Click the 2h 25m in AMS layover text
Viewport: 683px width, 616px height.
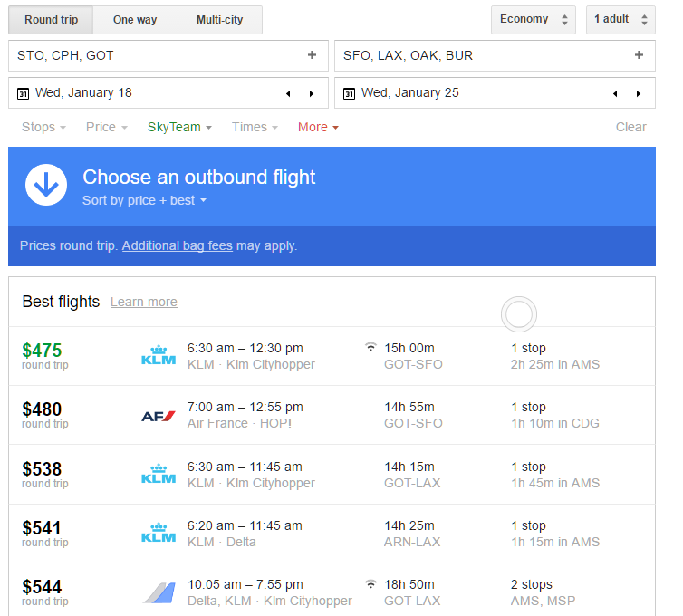[555, 364]
